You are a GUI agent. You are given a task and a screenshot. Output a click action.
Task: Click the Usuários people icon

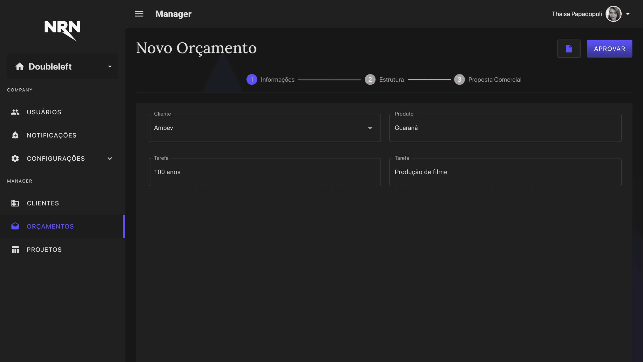[x=15, y=112]
